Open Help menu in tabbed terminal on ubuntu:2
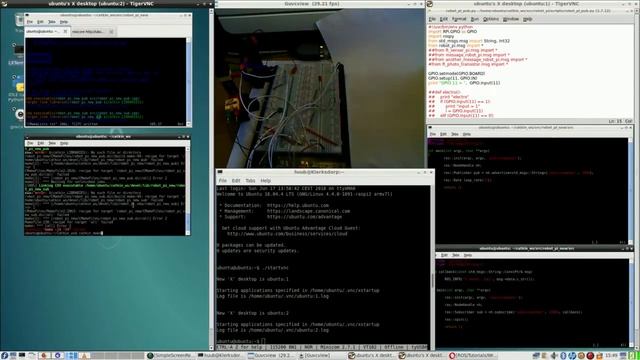Screen dimensions: 640x360 64,22
